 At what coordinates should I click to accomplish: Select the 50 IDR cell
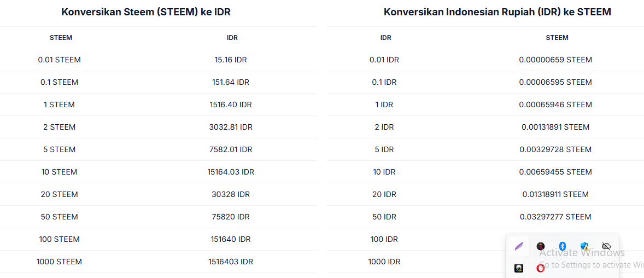tap(384, 217)
